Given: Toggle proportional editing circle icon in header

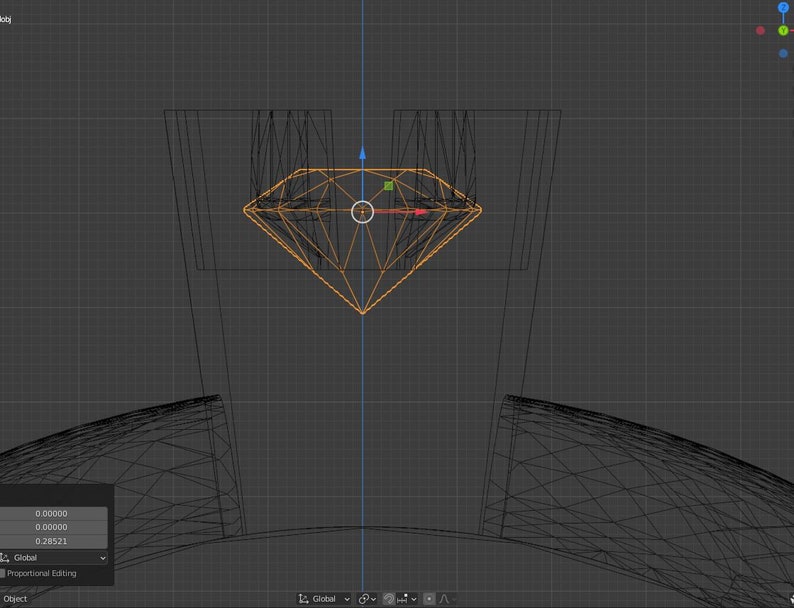Looking at the screenshot, I should click(429, 599).
